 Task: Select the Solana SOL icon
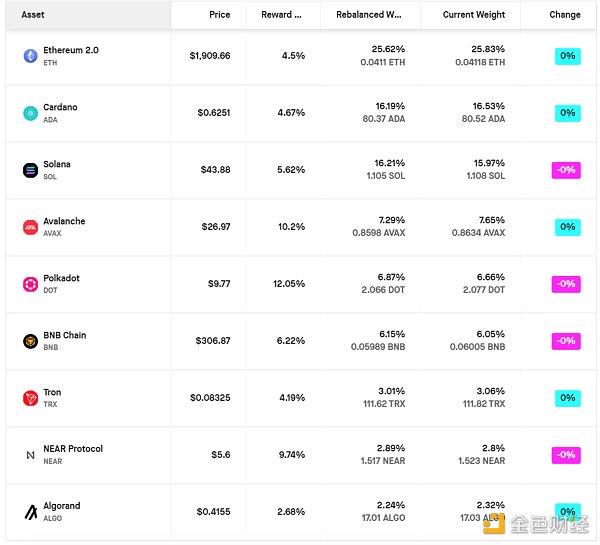pyautogui.click(x=30, y=170)
